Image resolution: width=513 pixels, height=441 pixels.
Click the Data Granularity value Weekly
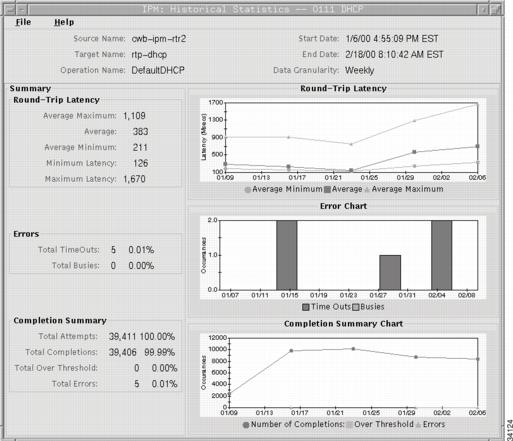point(360,70)
